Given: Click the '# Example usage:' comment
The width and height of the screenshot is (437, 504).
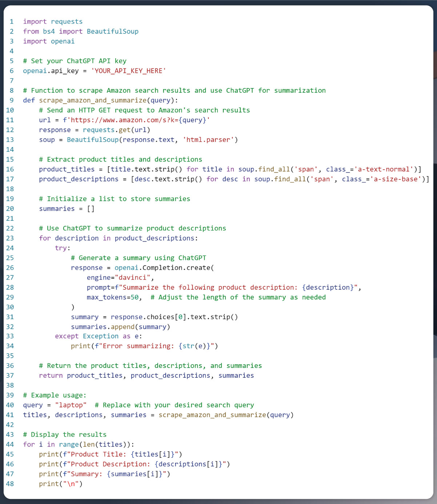Looking at the screenshot, I should click(55, 394).
